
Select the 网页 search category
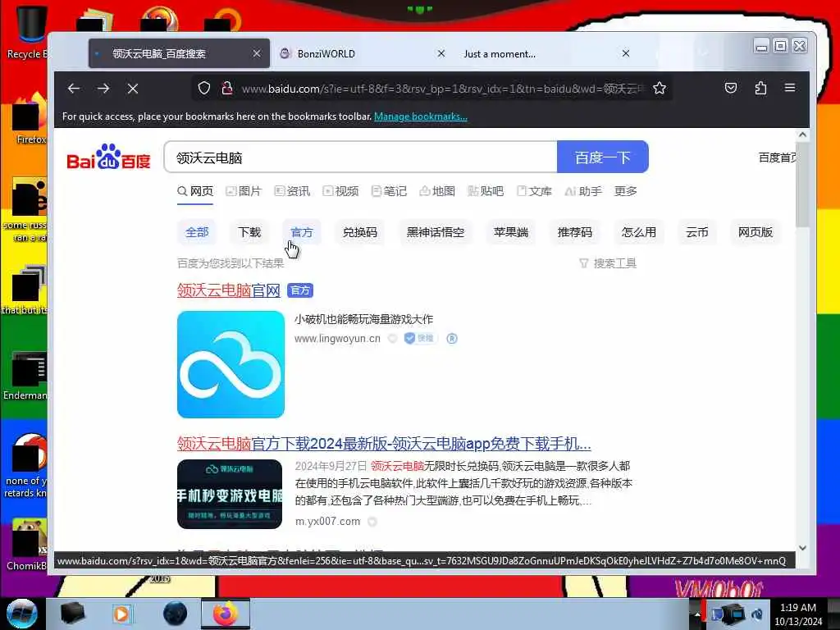[x=195, y=191]
